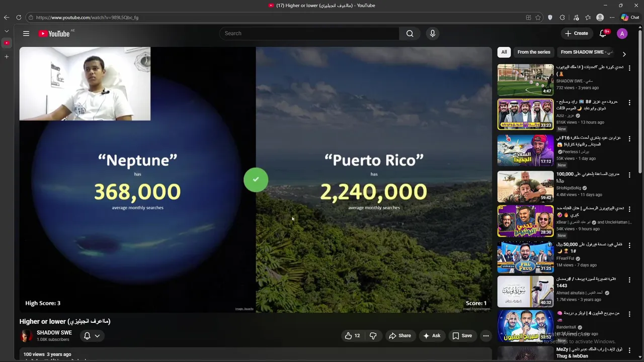Image resolution: width=644 pixels, height=362 pixels.
Task: Click the "1.08K subscribers" text
Action: coord(53,340)
